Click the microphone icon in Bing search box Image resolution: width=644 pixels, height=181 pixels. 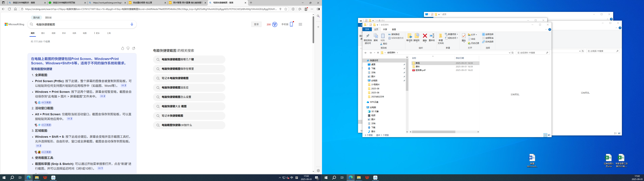(x=132, y=24)
